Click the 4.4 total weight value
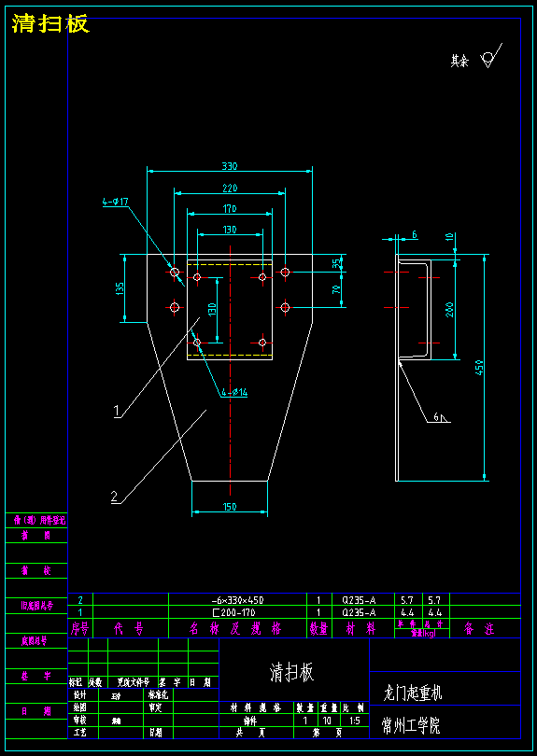Viewport: 537px width, 756px height. 436,612
